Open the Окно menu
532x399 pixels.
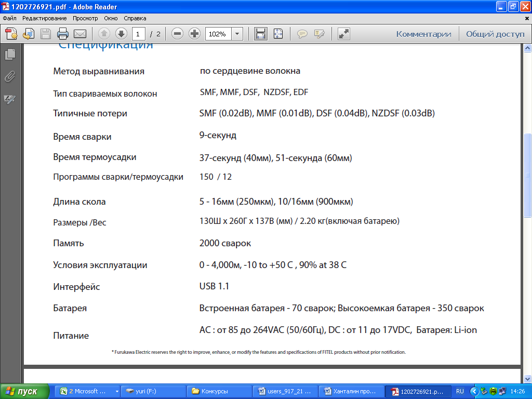pyautogui.click(x=111, y=18)
